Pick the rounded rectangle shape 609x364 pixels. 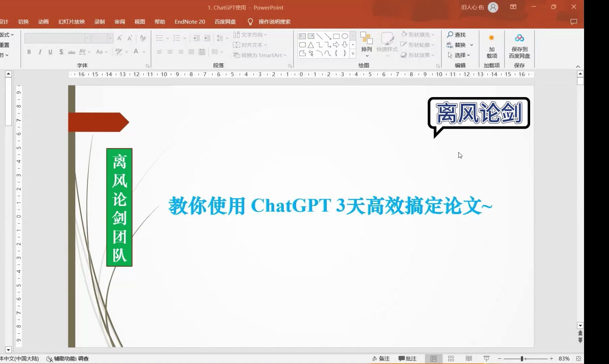(x=302, y=44)
